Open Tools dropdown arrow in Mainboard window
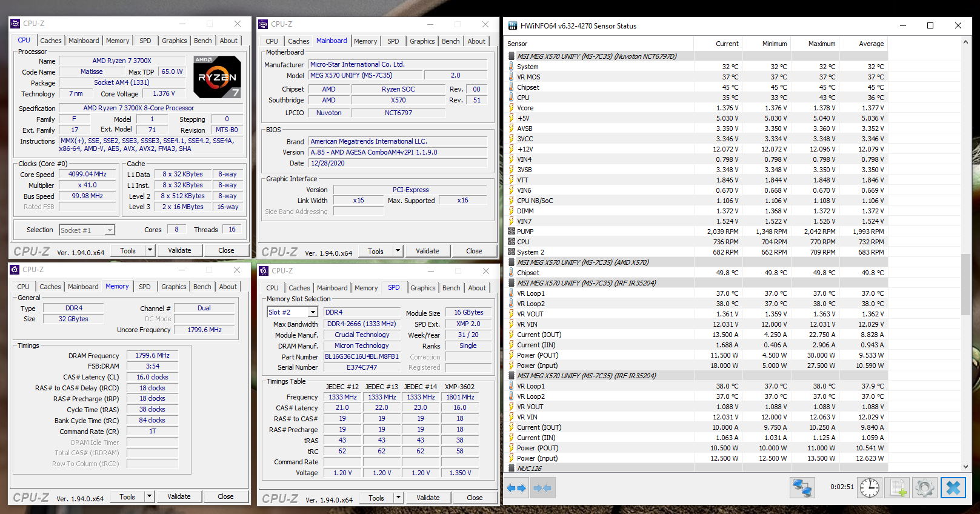The width and height of the screenshot is (980, 514). coord(398,251)
